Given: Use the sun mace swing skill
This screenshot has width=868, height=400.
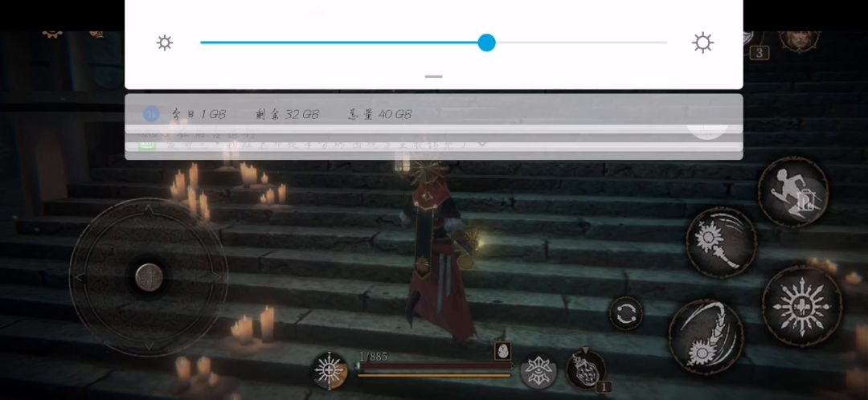Looking at the screenshot, I should point(721,243).
